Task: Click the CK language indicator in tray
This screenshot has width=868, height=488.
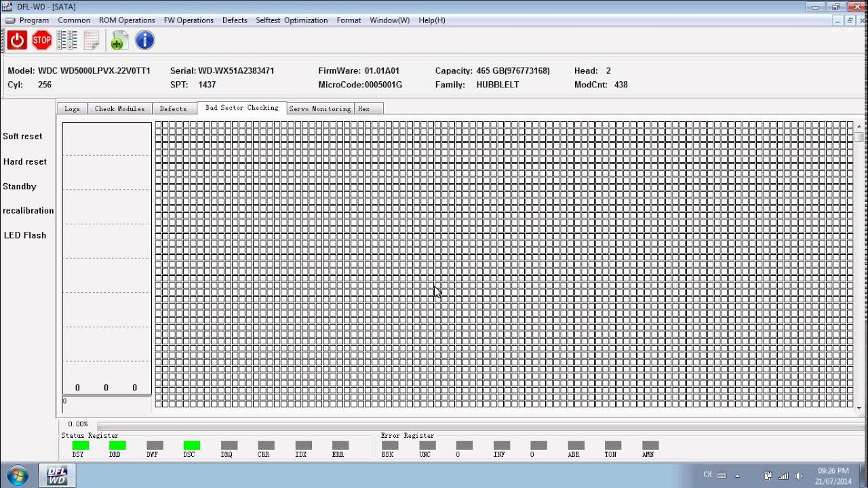Action: click(708, 475)
